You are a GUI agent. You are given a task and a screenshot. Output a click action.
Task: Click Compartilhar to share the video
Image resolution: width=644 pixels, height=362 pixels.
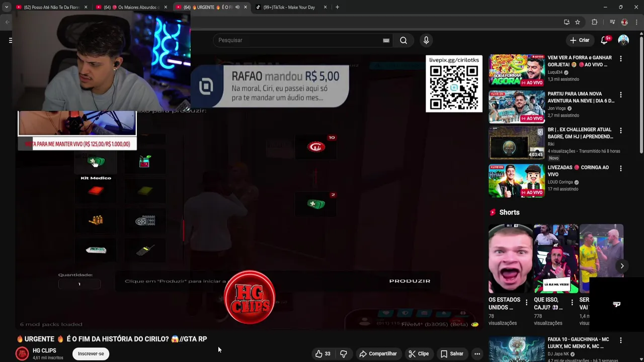[378, 353]
